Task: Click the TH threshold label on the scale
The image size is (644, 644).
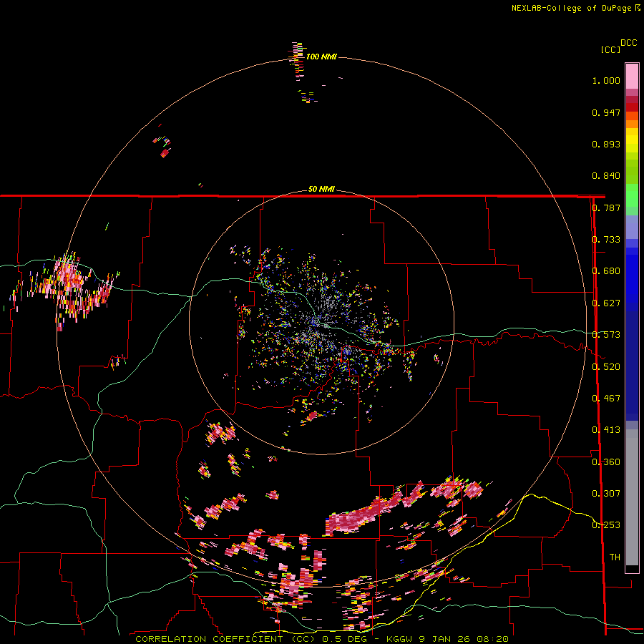Action: coord(615,557)
